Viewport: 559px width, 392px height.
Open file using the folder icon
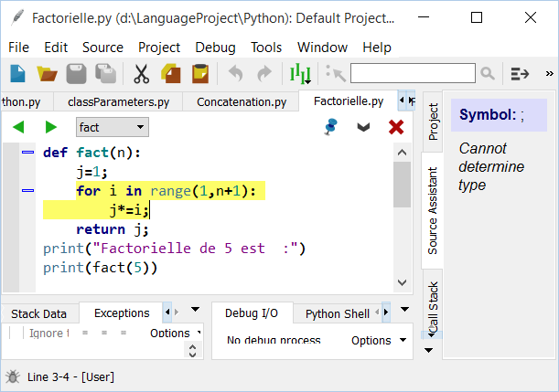47,74
